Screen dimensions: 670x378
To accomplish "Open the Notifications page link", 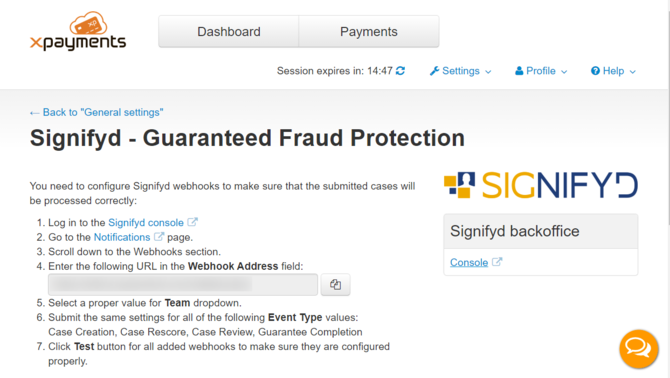I will pos(122,237).
